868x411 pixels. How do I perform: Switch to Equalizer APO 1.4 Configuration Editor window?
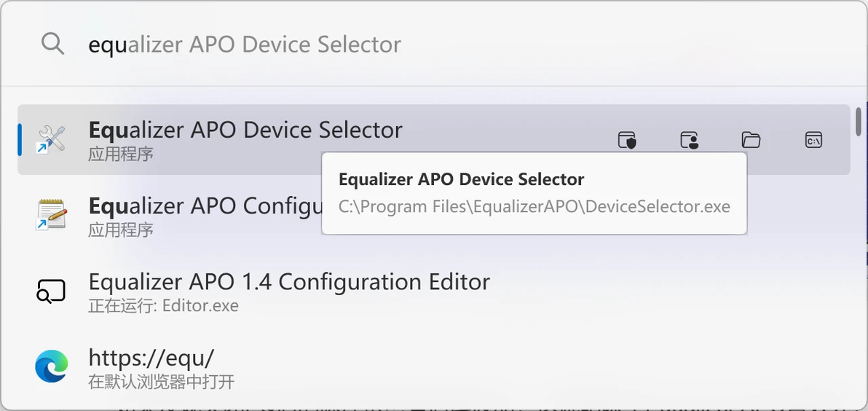[x=289, y=282]
